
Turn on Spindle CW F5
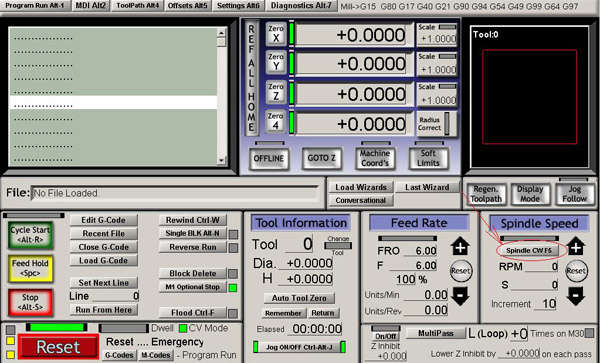click(528, 251)
